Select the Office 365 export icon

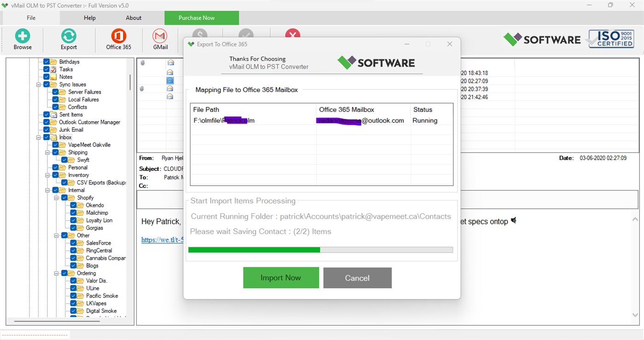coord(118,39)
